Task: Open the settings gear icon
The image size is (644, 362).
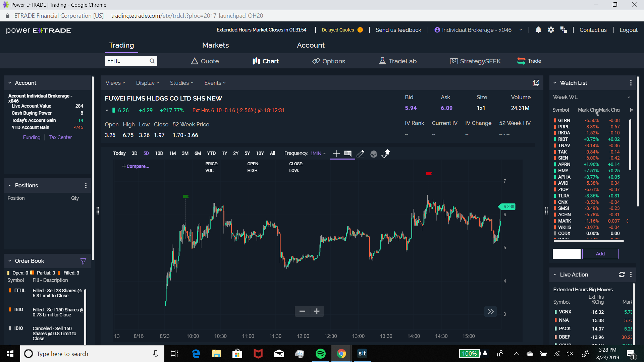Action: 551,30
